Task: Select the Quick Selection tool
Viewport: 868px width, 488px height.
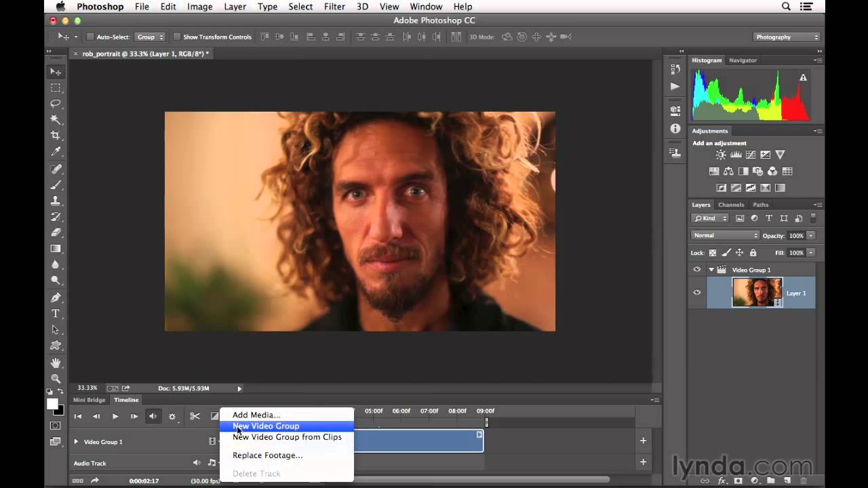Action: (56, 119)
